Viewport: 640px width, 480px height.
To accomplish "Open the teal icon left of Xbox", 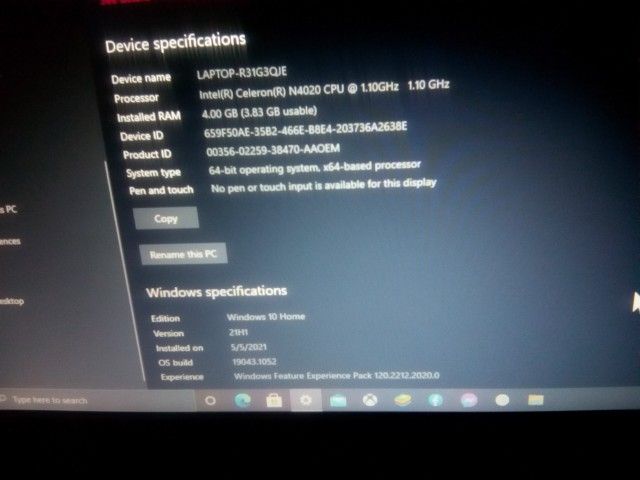I will (x=338, y=401).
